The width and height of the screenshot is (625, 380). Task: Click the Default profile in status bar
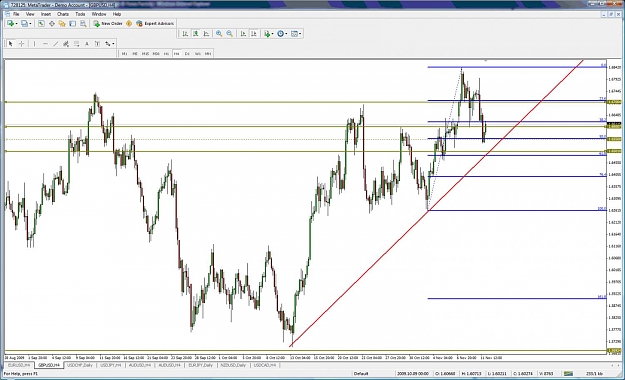[x=361, y=374]
